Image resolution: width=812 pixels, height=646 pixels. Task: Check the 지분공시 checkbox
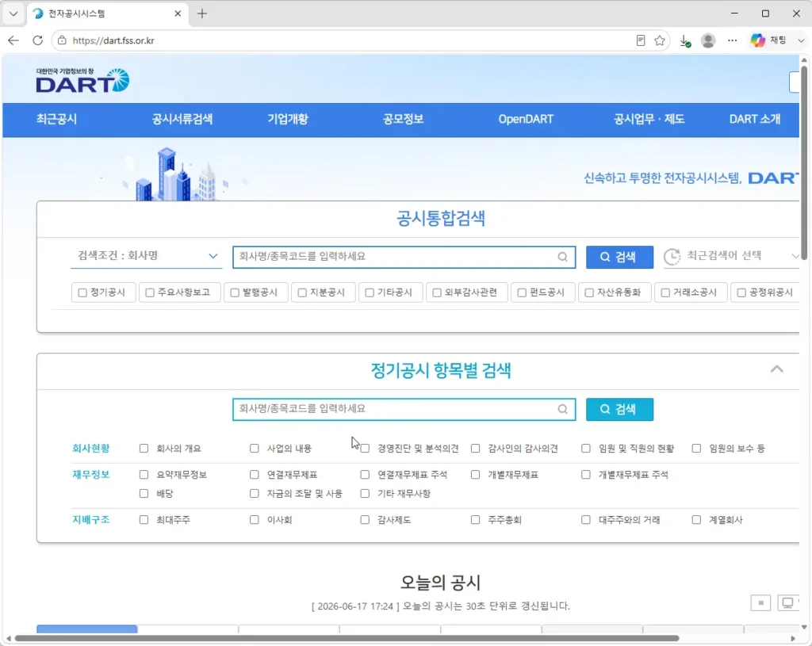[302, 293]
